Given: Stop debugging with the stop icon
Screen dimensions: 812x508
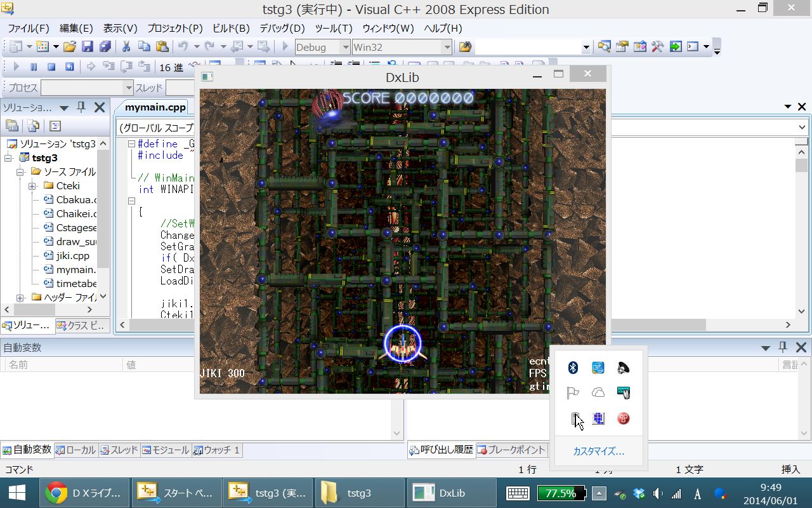Looking at the screenshot, I should [x=51, y=67].
